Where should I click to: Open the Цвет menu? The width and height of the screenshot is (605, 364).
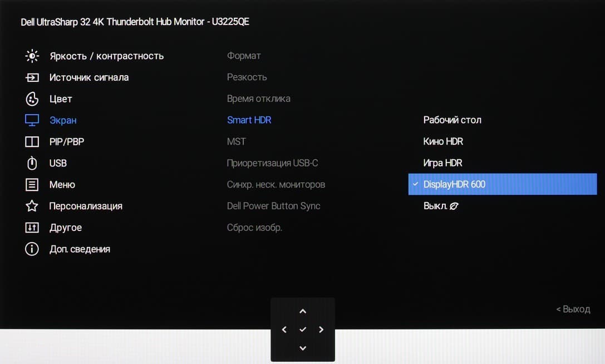point(61,99)
